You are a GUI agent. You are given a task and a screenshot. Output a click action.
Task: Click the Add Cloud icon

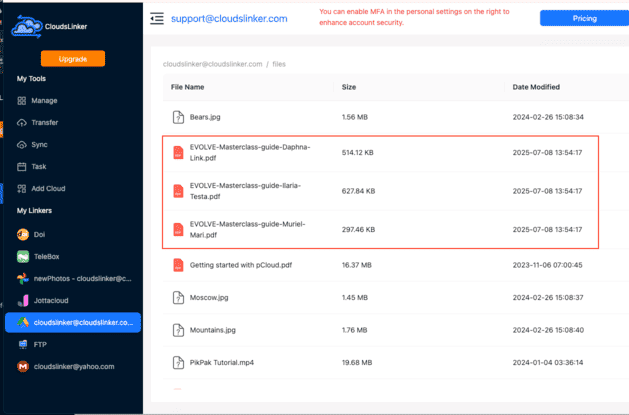[22, 188]
